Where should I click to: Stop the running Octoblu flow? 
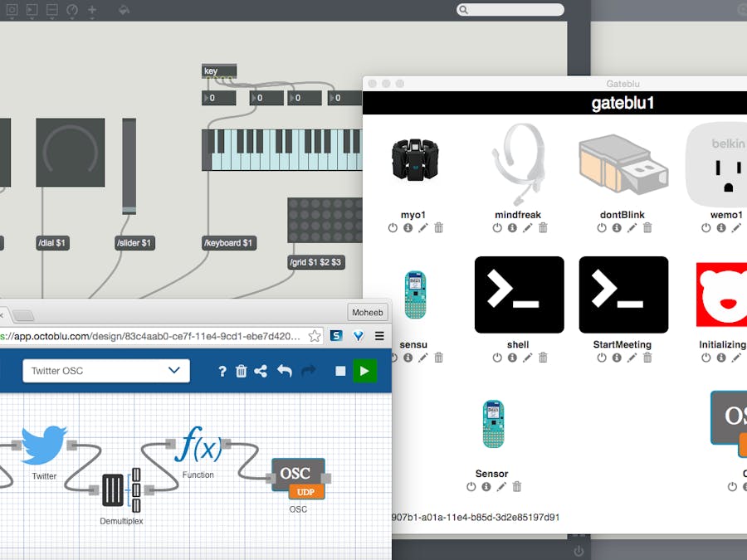click(x=340, y=371)
